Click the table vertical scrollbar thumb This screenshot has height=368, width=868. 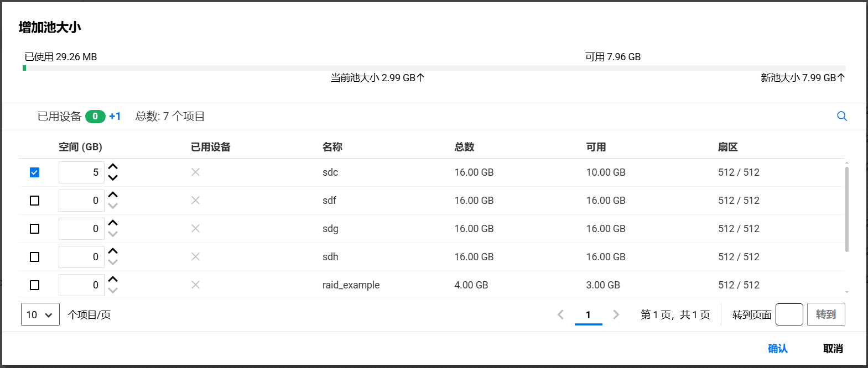pos(847,209)
